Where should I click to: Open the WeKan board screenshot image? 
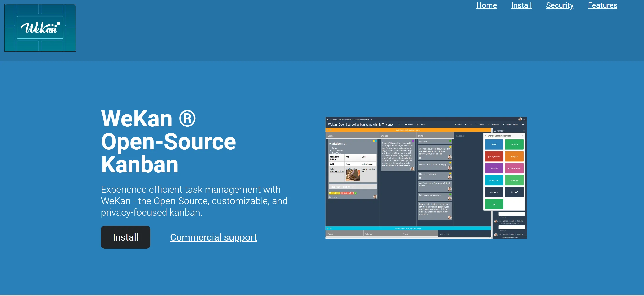click(x=426, y=178)
